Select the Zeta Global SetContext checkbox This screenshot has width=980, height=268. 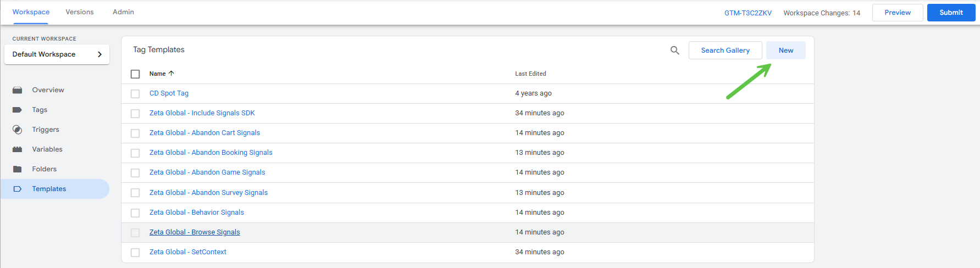coord(135,253)
